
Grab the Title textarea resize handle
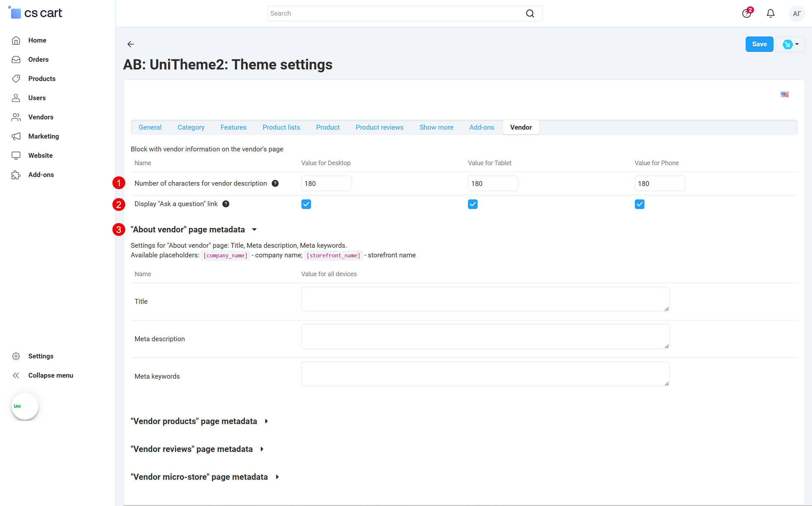(x=667, y=309)
